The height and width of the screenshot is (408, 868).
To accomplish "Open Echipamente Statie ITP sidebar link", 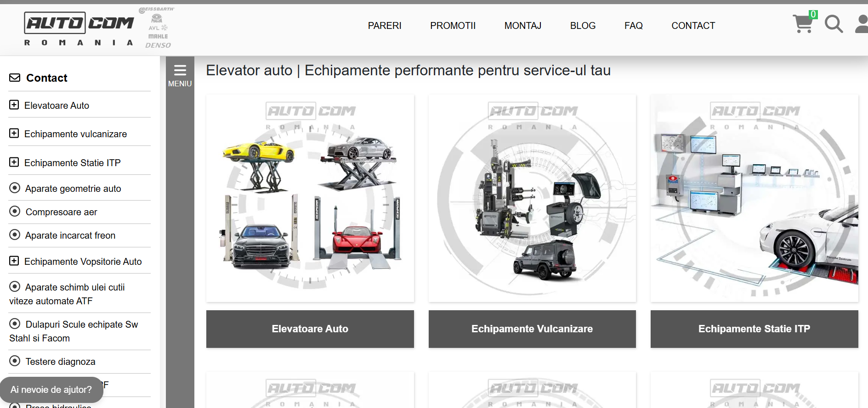I will coord(72,163).
